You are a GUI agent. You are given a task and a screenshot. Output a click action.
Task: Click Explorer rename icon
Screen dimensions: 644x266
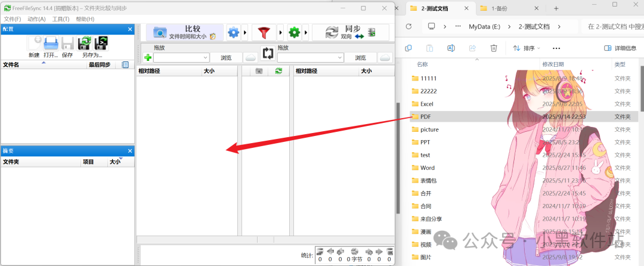[x=451, y=48]
